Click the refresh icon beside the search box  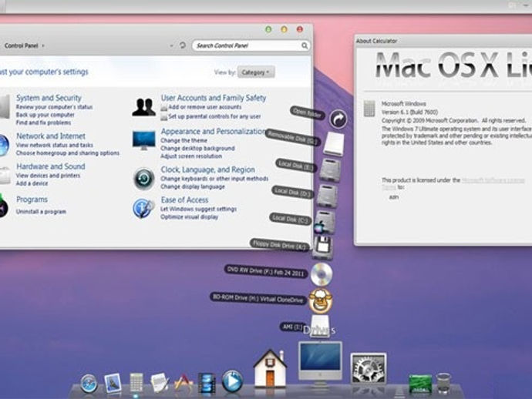(183, 45)
